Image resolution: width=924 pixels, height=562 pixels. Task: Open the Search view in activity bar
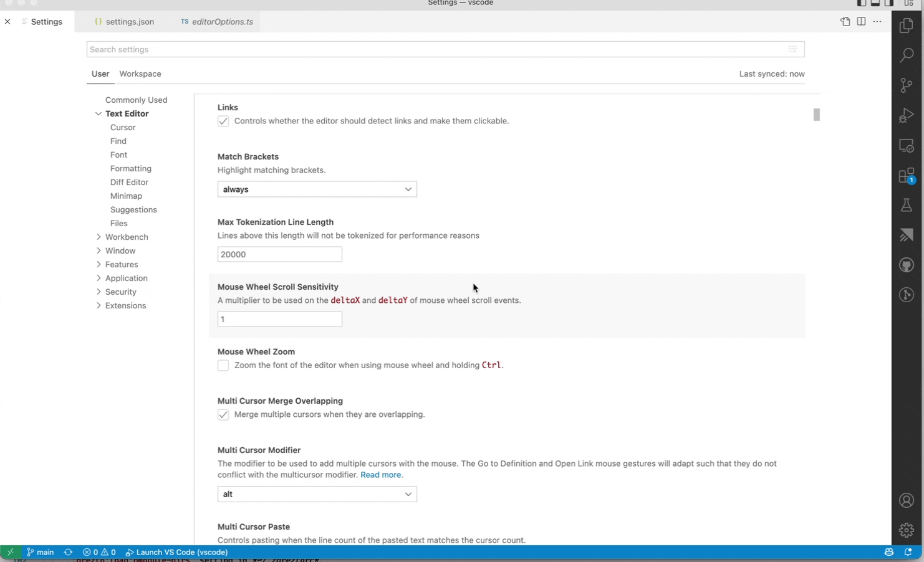(907, 55)
